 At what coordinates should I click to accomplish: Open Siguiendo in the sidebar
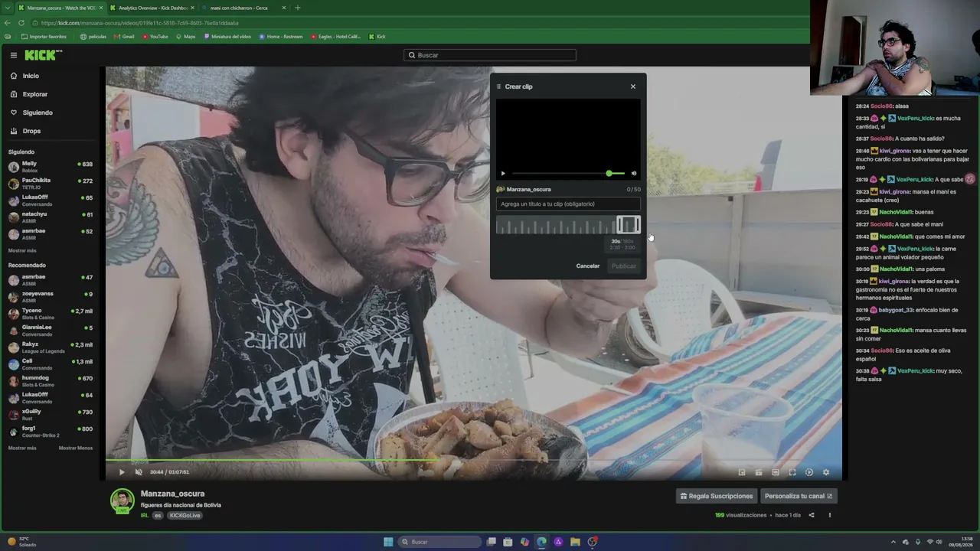pyautogui.click(x=38, y=112)
